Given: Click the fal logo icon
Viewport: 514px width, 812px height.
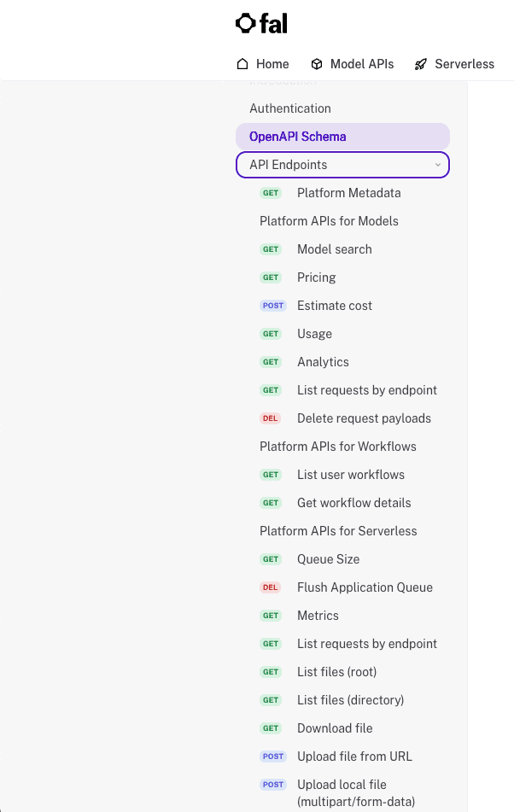Looking at the screenshot, I should pos(246,23).
